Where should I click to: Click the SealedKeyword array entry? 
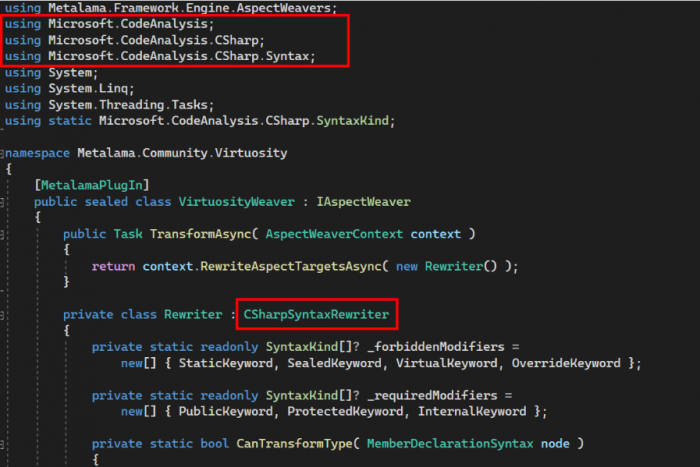point(334,363)
